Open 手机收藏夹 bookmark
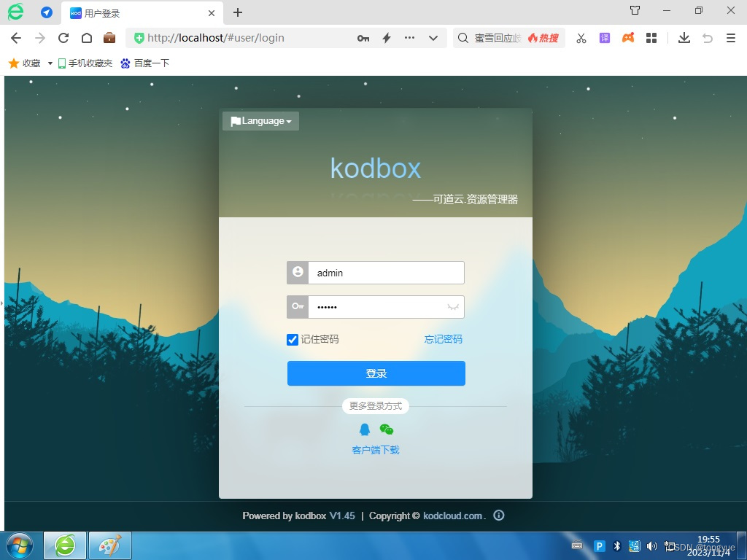 [85, 63]
